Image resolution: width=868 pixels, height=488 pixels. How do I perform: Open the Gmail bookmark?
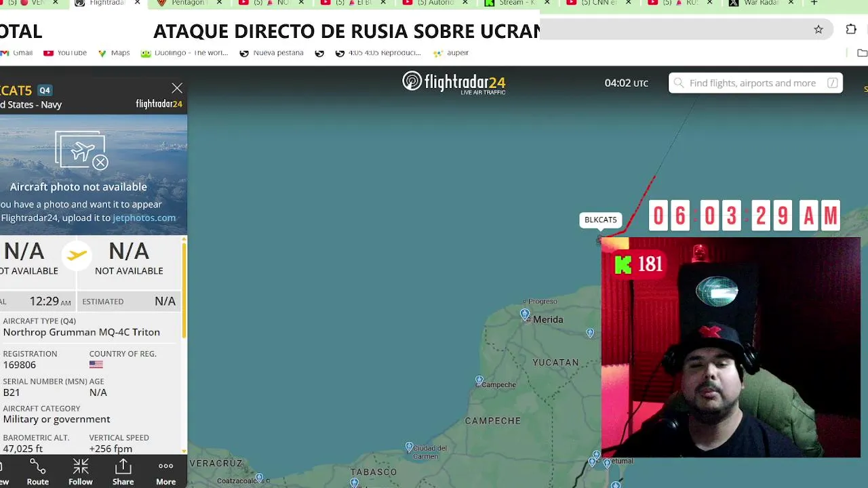pos(16,53)
